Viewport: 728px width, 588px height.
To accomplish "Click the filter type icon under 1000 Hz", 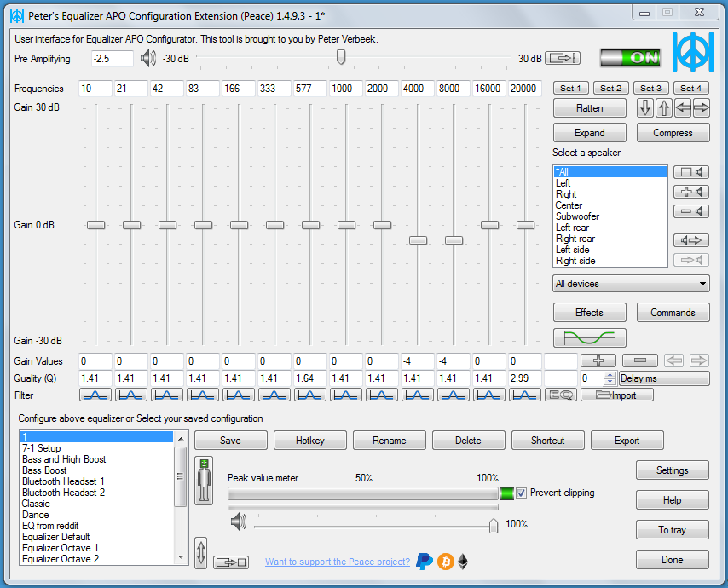I will pyautogui.click(x=346, y=395).
